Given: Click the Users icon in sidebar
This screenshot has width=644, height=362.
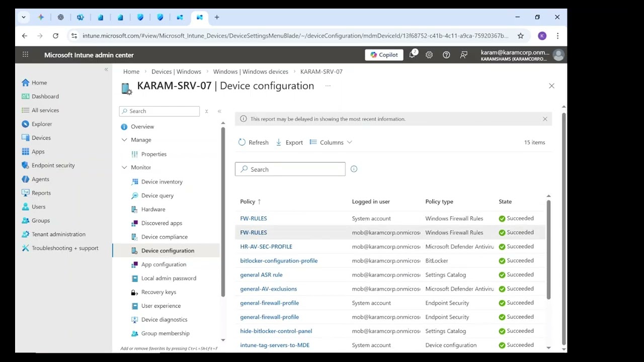Looking at the screenshot, I should pyautogui.click(x=25, y=207).
